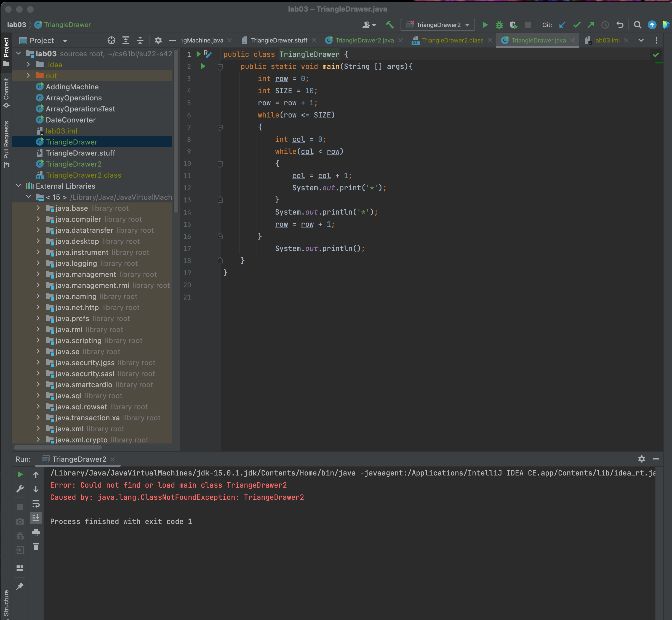Click rollback undo arrow in toolbar
This screenshot has width=672, height=620.
(620, 25)
